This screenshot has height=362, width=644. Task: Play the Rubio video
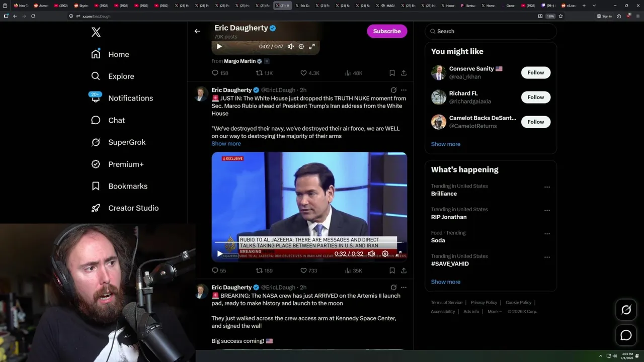(x=219, y=254)
